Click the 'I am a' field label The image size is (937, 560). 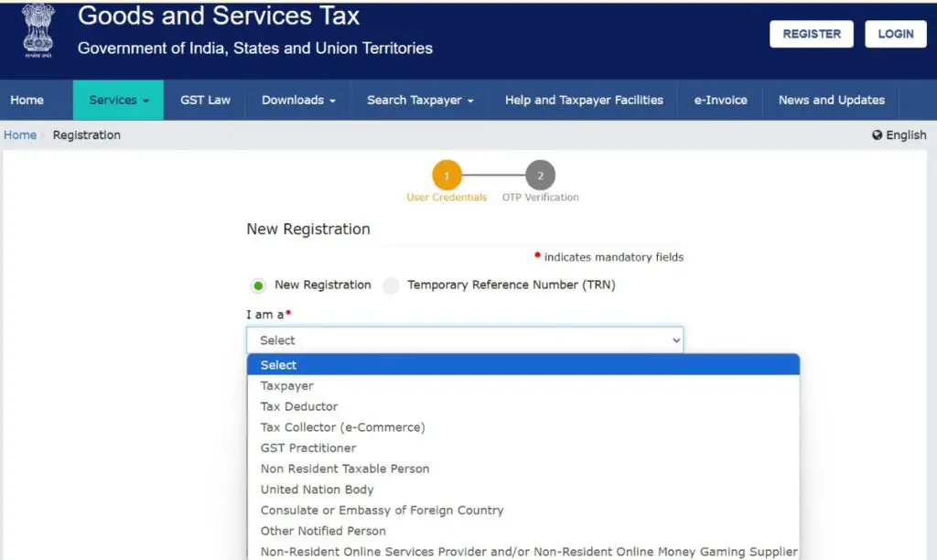point(264,315)
